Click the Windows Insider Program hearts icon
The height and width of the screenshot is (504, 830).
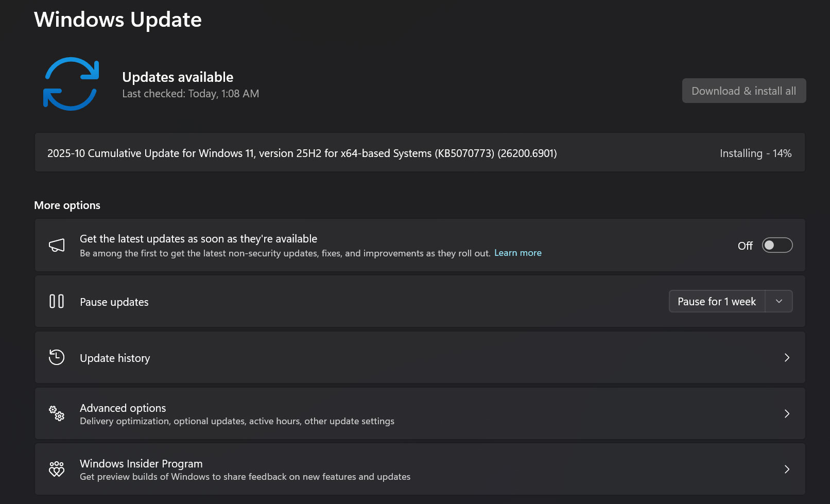click(x=57, y=469)
